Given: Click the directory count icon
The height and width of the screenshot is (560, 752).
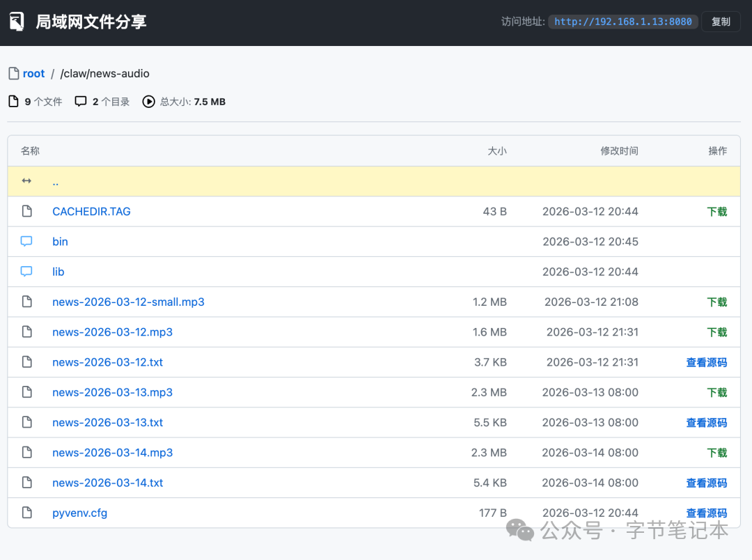Looking at the screenshot, I should pos(81,102).
